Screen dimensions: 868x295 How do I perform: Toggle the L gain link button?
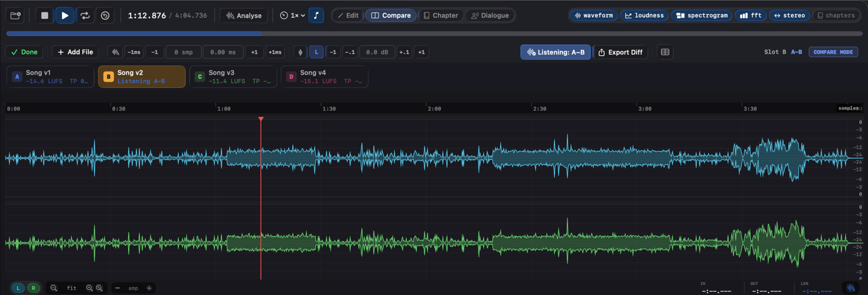(x=316, y=52)
